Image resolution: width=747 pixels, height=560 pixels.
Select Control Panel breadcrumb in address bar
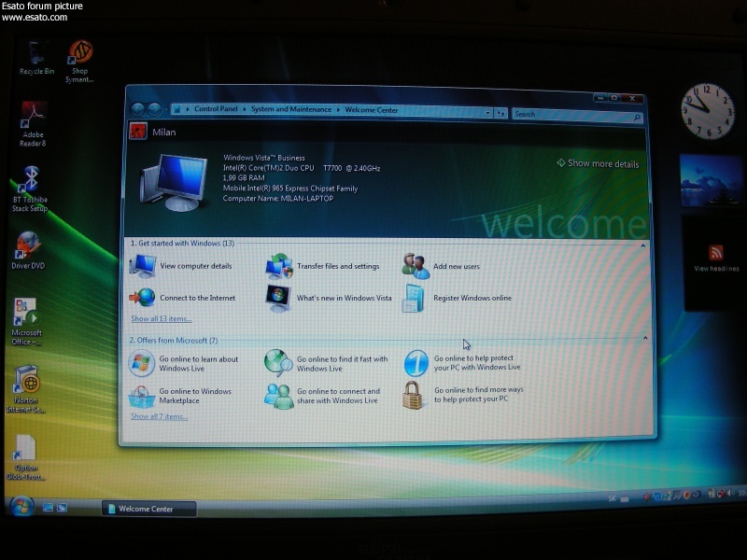(x=217, y=110)
